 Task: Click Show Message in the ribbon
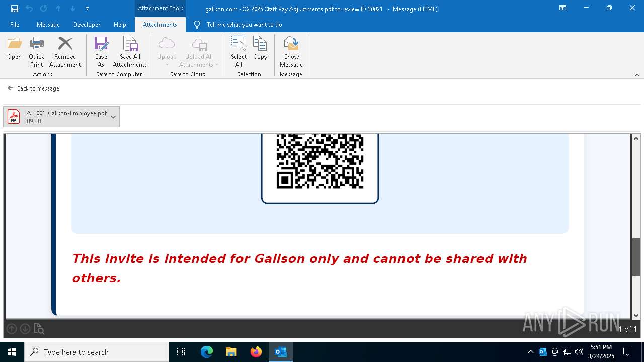click(291, 52)
